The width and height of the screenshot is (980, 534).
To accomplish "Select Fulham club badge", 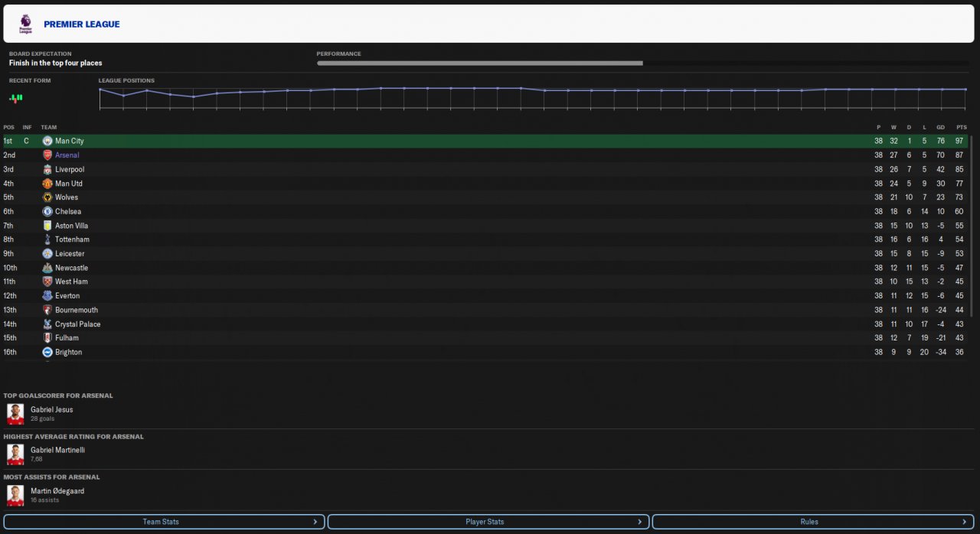I will (47, 337).
